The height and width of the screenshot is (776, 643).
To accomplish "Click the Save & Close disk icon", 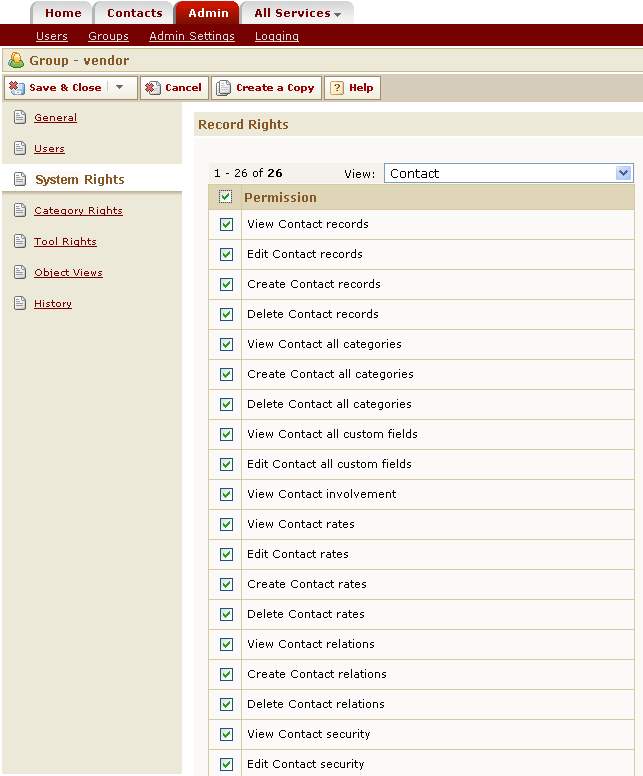I will [16, 88].
